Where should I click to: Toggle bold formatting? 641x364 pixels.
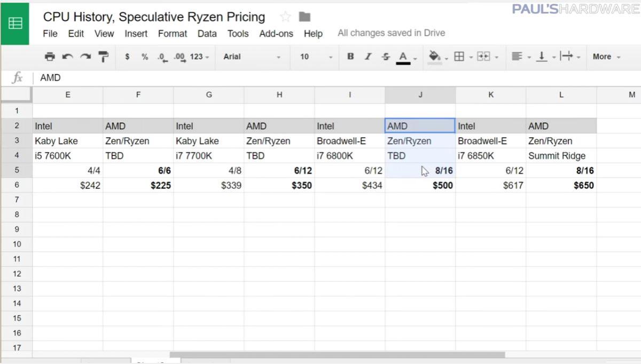pos(350,57)
